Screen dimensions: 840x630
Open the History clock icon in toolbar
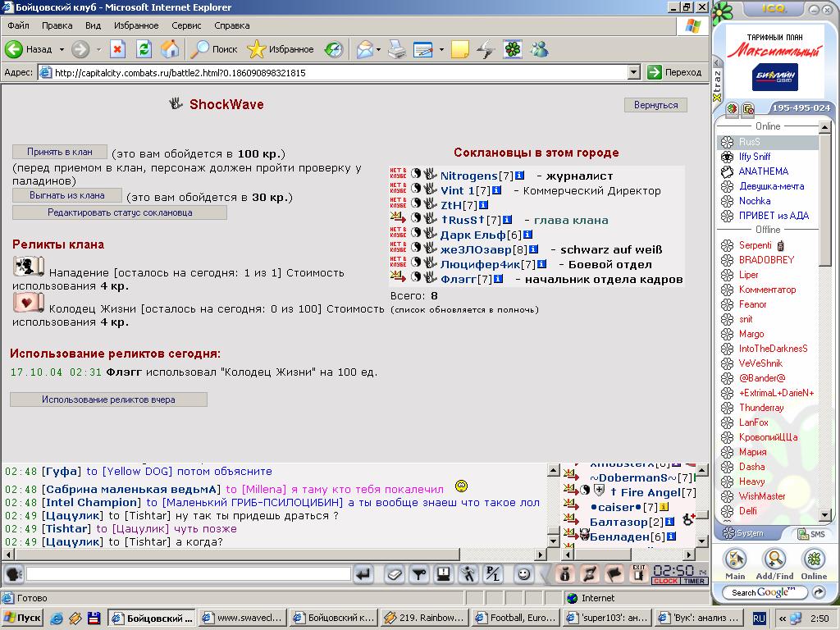click(x=335, y=49)
